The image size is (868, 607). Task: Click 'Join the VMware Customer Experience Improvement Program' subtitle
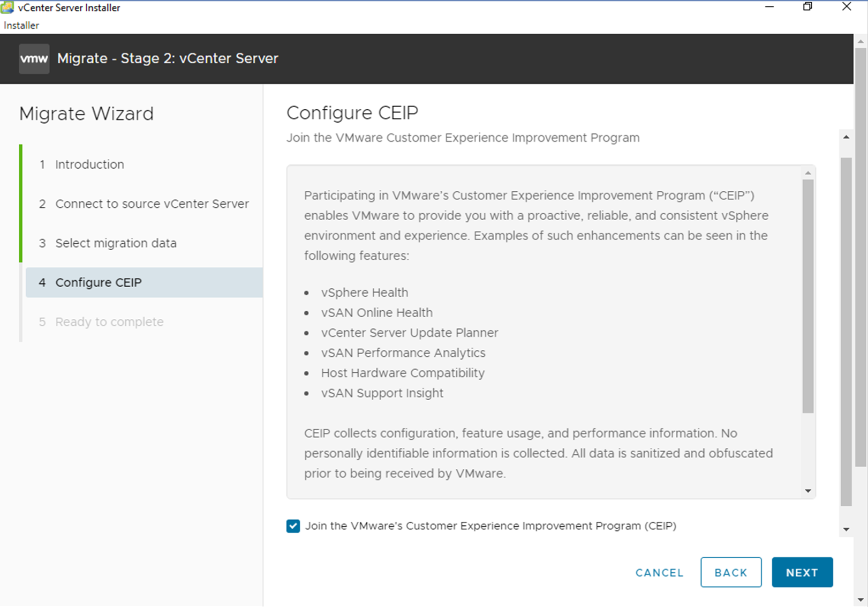click(x=463, y=138)
